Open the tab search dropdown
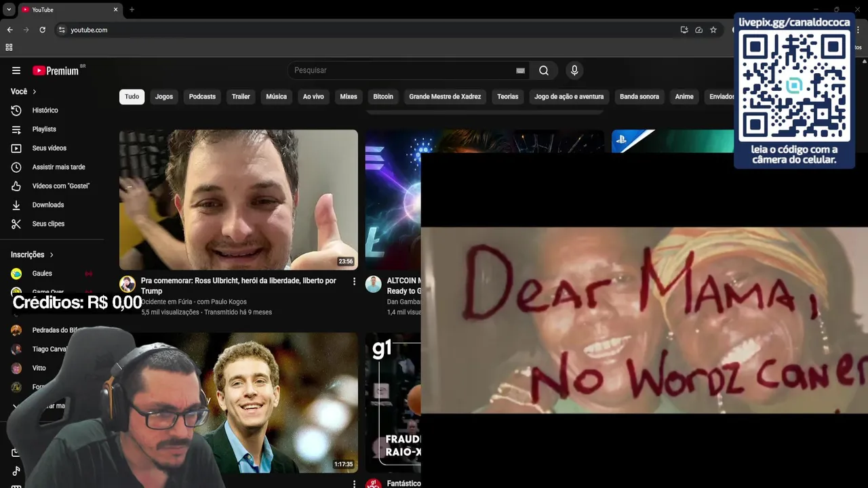This screenshot has height=488, width=868. [9, 9]
